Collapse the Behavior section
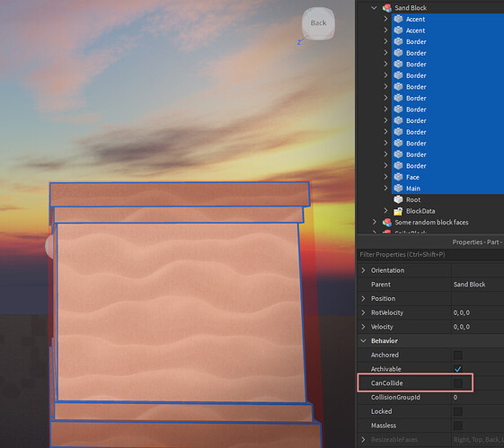 (x=363, y=341)
